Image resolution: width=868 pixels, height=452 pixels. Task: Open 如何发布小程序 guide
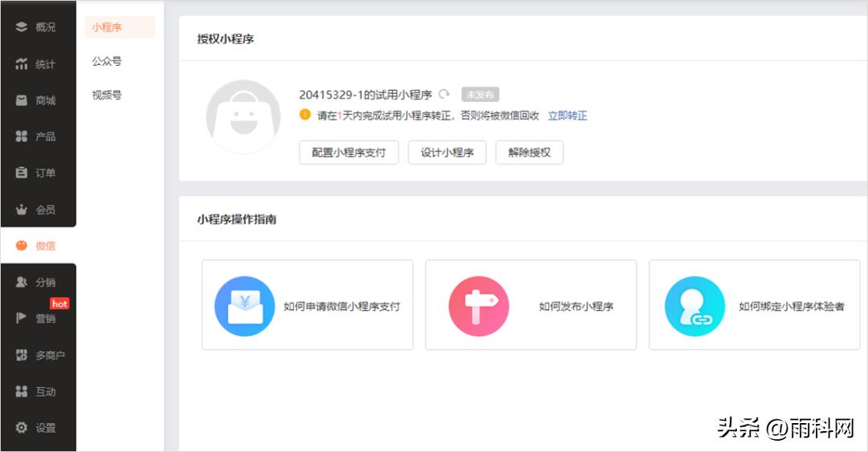click(531, 305)
